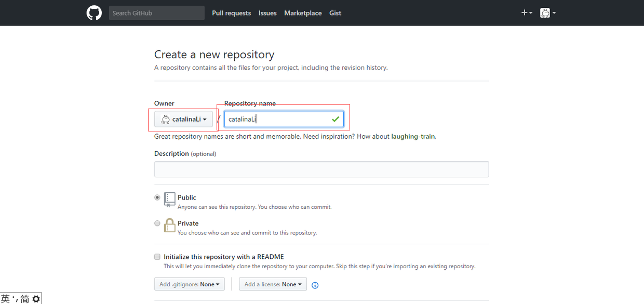This screenshot has width=644, height=304.
Task: Expand the Owner dropdown catalinaLi
Action: 183,119
